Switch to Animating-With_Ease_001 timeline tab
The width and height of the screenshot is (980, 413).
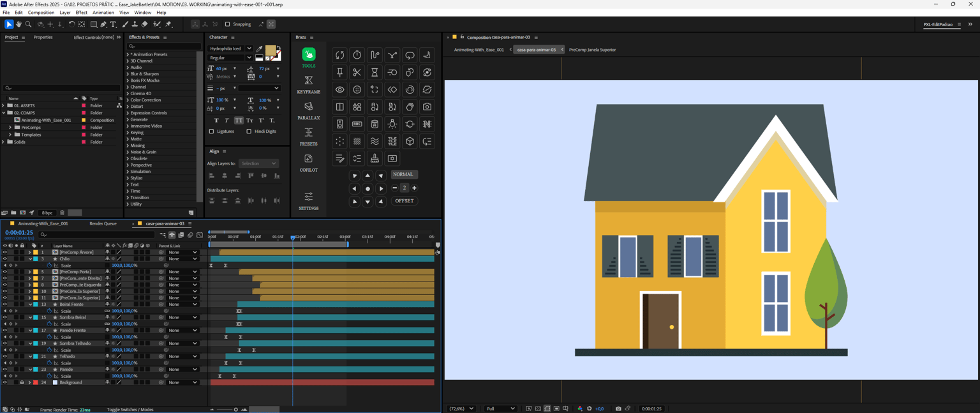[x=43, y=223]
